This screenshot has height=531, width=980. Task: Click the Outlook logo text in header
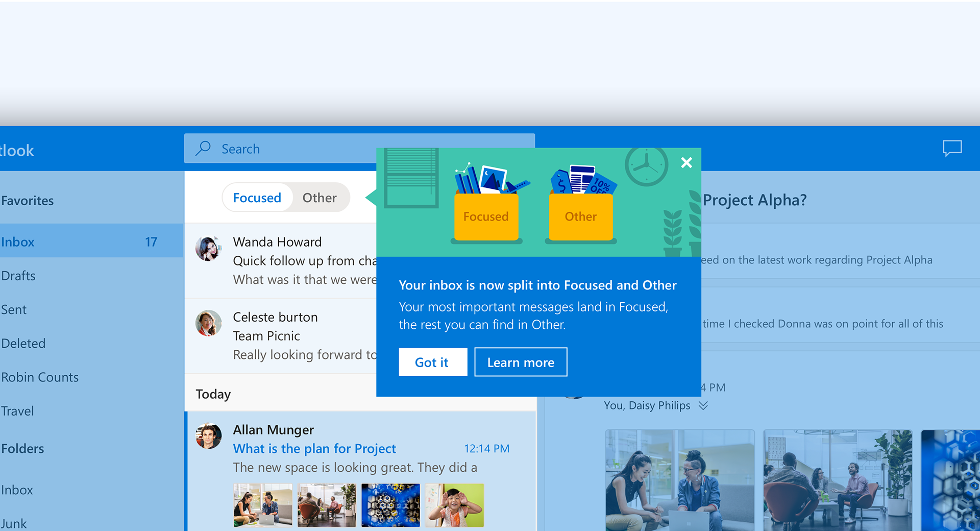point(17,150)
